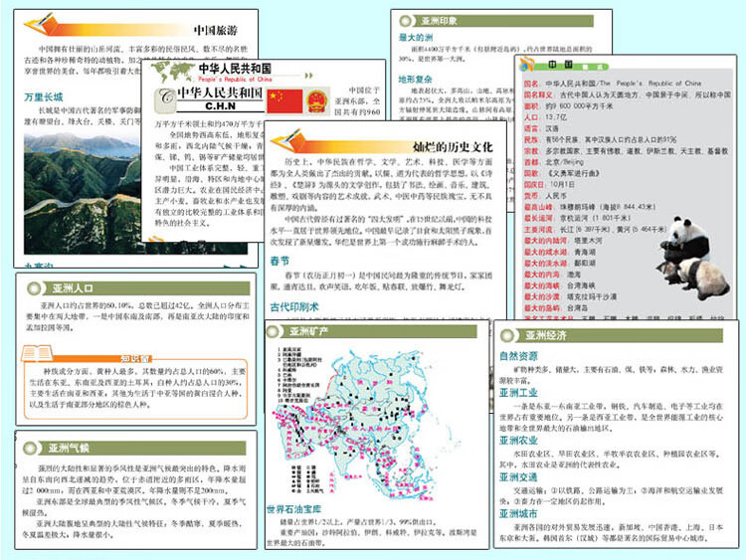Click the 国歌 label

coord(531,173)
